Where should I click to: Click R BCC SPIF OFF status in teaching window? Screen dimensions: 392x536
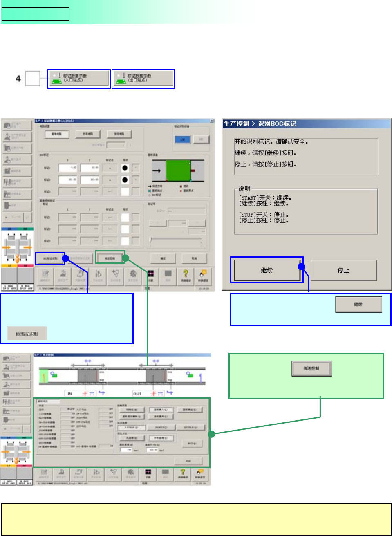pyautogui.click(x=25, y=287)
